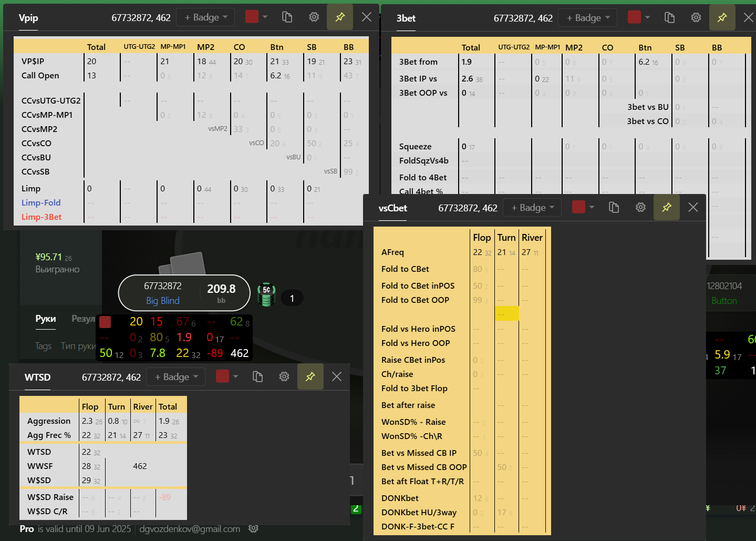Close the Vpip popup window
Screen dimensions: 756x541
(x=367, y=17)
